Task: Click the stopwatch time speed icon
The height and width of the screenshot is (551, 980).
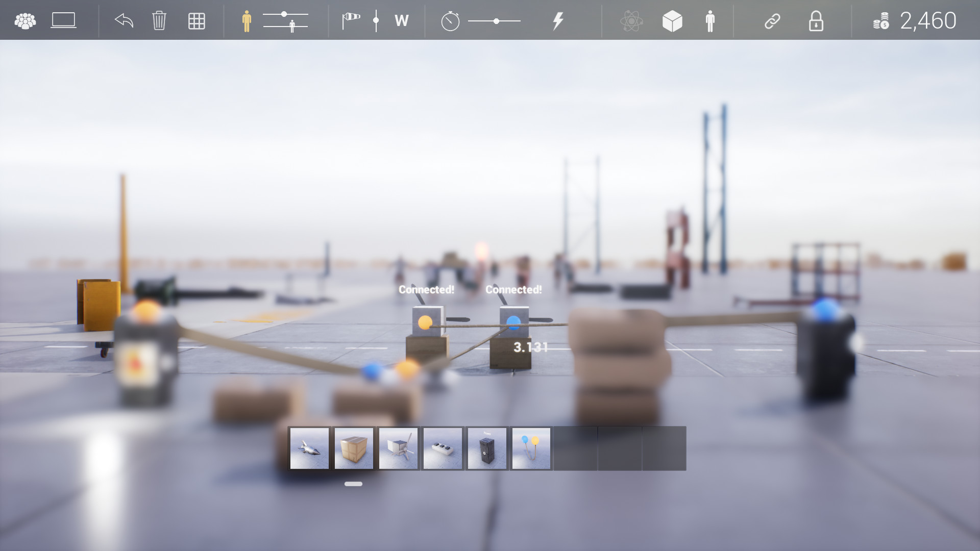Action: [450, 21]
